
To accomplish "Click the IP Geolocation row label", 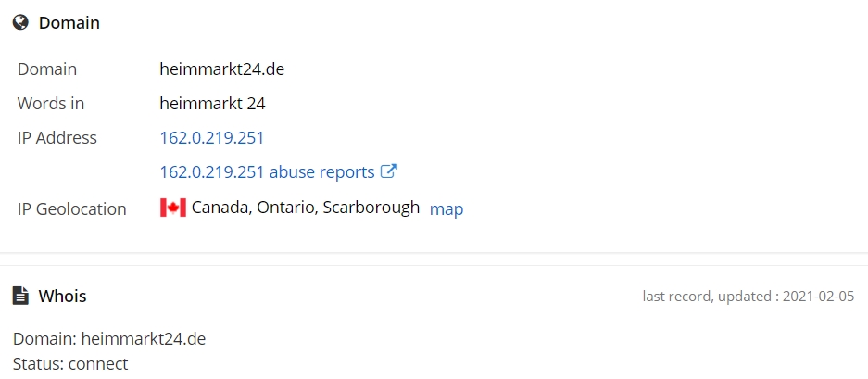I will (x=72, y=209).
